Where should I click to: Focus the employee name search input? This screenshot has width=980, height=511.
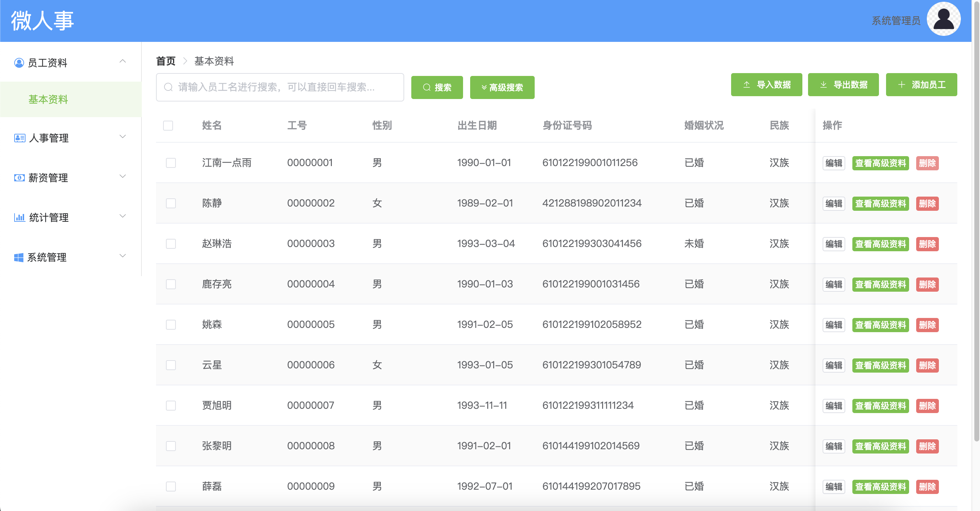[280, 87]
